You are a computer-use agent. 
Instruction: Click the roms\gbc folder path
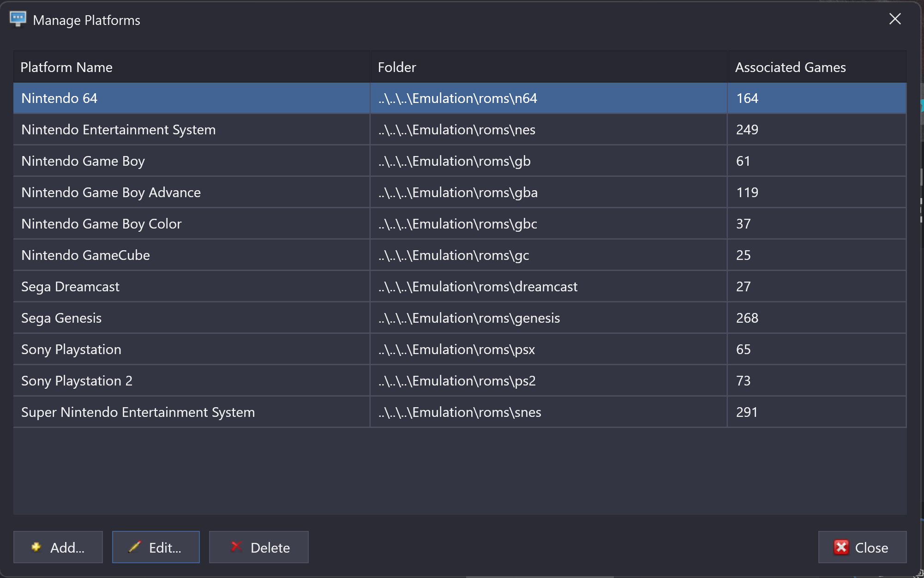pyautogui.click(x=549, y=224)
